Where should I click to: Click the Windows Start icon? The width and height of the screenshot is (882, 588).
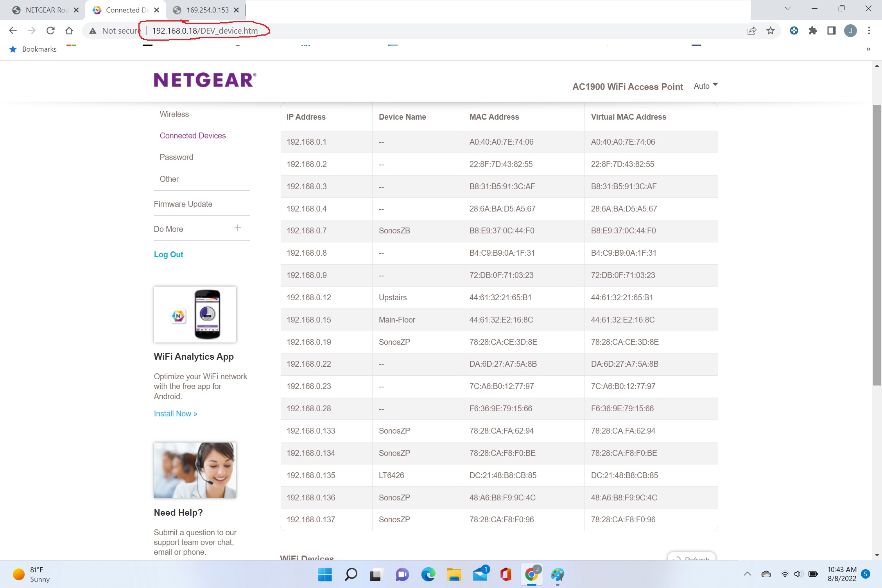325,574
